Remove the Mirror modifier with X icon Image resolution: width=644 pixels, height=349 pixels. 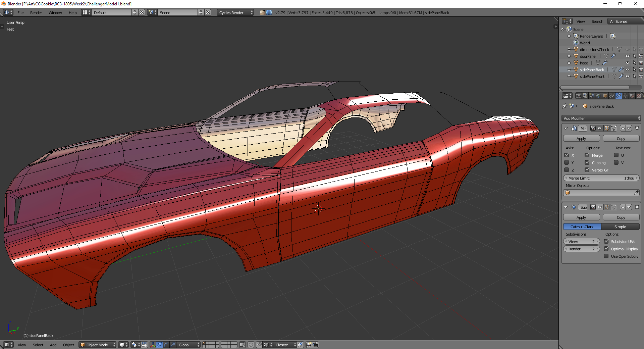point(637,128)
